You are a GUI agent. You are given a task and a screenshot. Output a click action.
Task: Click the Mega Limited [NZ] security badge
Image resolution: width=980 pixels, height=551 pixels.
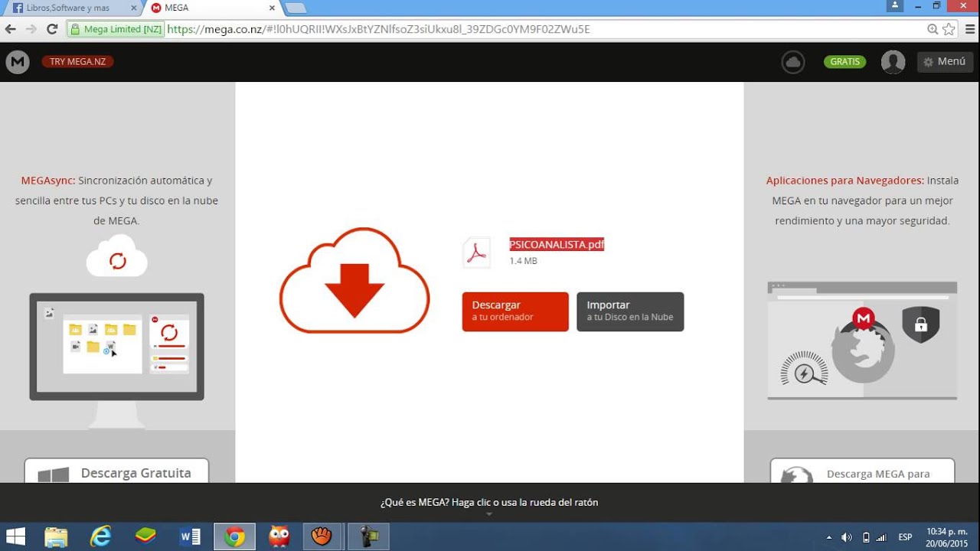[116, 29]
